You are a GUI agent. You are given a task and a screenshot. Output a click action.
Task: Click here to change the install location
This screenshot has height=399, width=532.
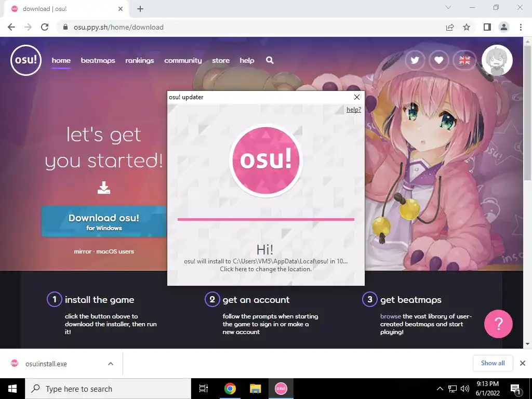[265, 269]
